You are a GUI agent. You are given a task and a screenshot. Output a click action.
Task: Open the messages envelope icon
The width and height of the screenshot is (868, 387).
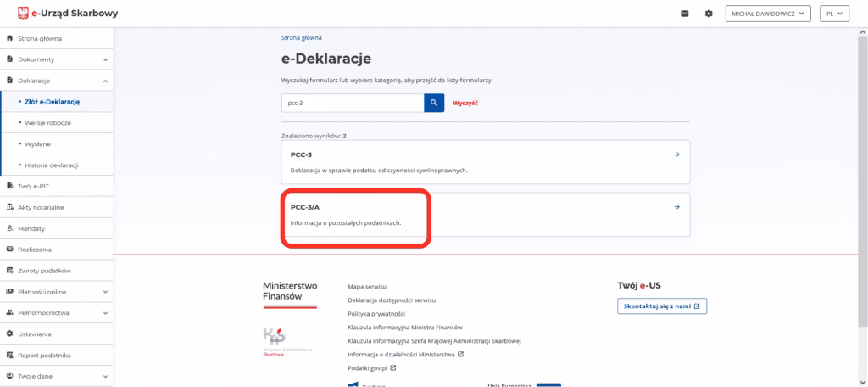coord(685,14)
